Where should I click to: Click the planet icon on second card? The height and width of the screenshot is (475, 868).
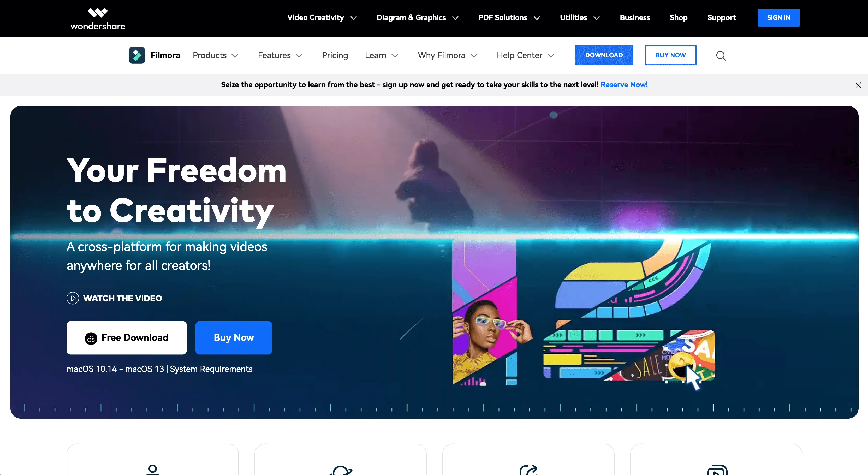coord(341,470)
